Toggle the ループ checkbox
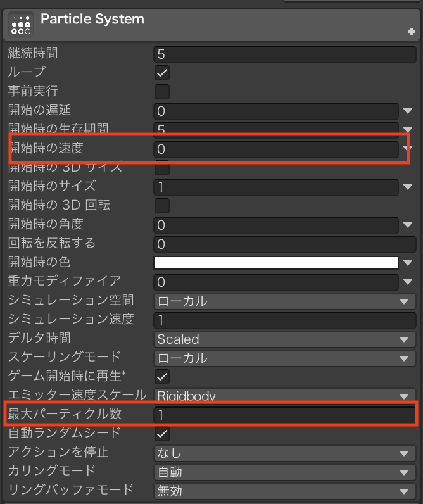423x504 pixels. click(x=161, y=73)
